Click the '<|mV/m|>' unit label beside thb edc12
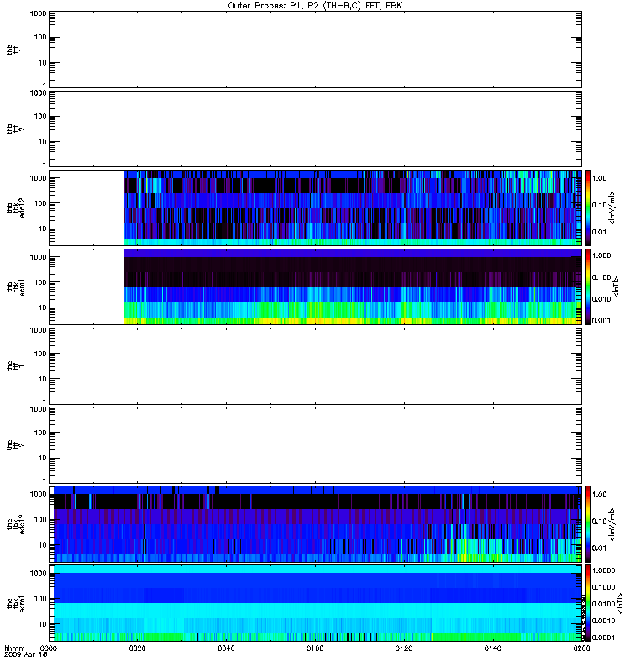Screen dimensions: 630x672 (612, 207)
